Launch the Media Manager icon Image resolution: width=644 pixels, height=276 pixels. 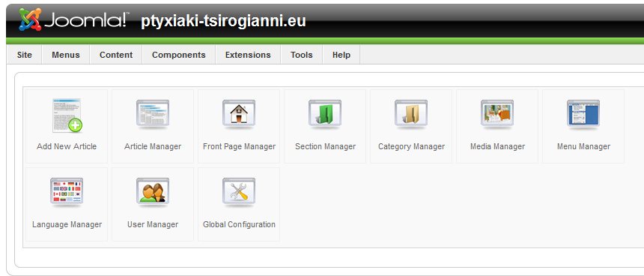497,114
